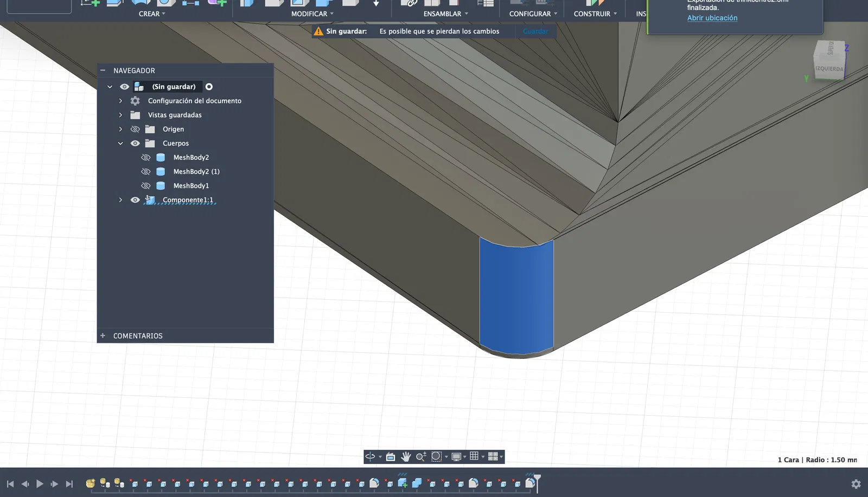Select the Zoom magnifier tool

pyautogui.click(x=420, y=457)
